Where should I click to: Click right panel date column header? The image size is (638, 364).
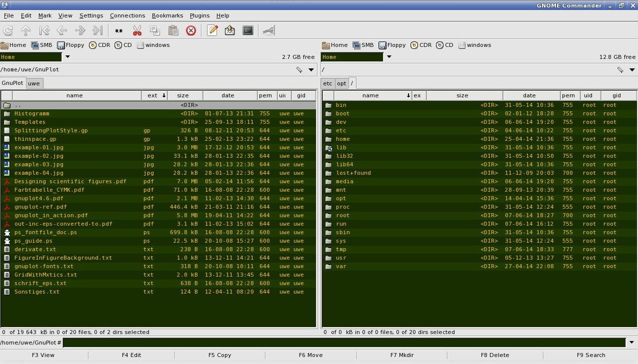[x=529, y=95]
